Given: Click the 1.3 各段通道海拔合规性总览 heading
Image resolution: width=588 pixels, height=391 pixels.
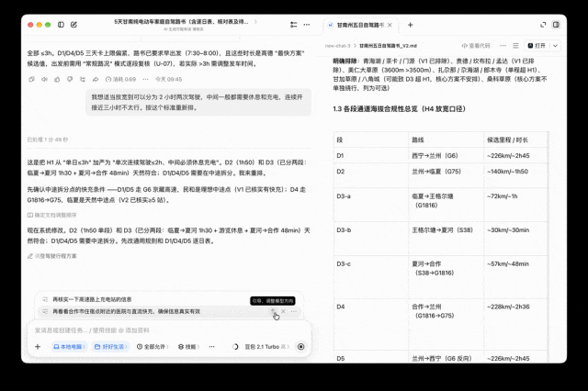Looking at the screenshot, I should click(x=399, y=109).
